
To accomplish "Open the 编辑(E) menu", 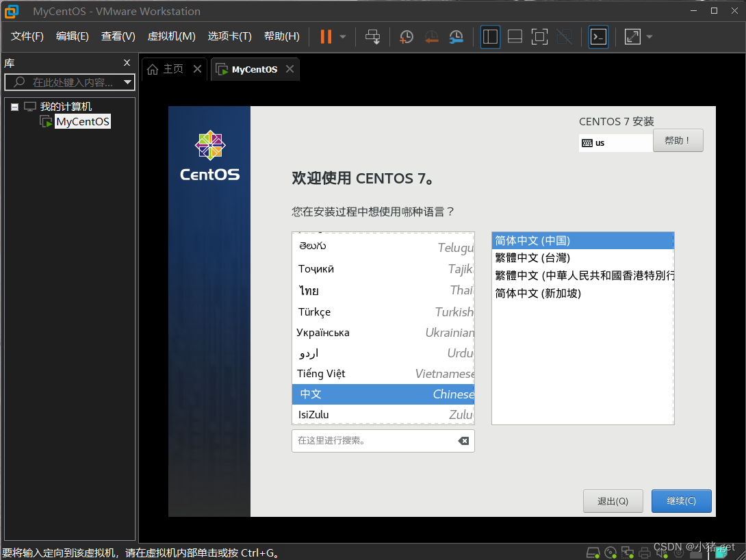I will point(73,36).
